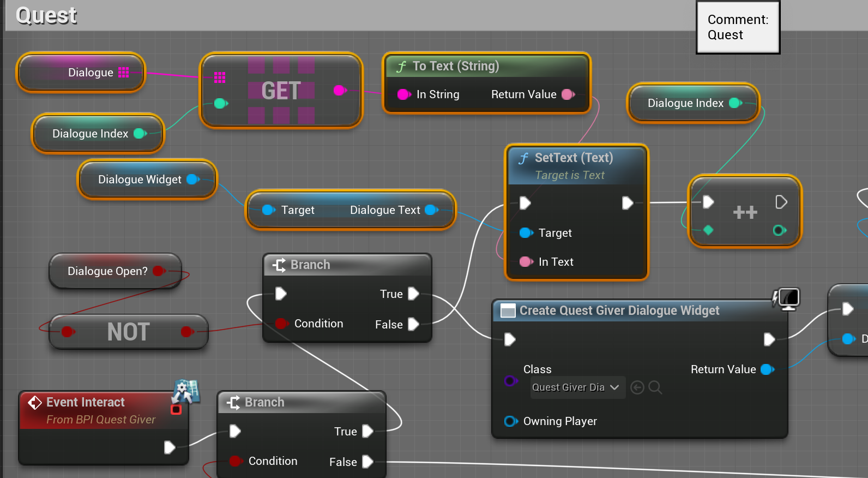Click the Dialogue Open? boolean output pin
868x478 pixels.
159,271
